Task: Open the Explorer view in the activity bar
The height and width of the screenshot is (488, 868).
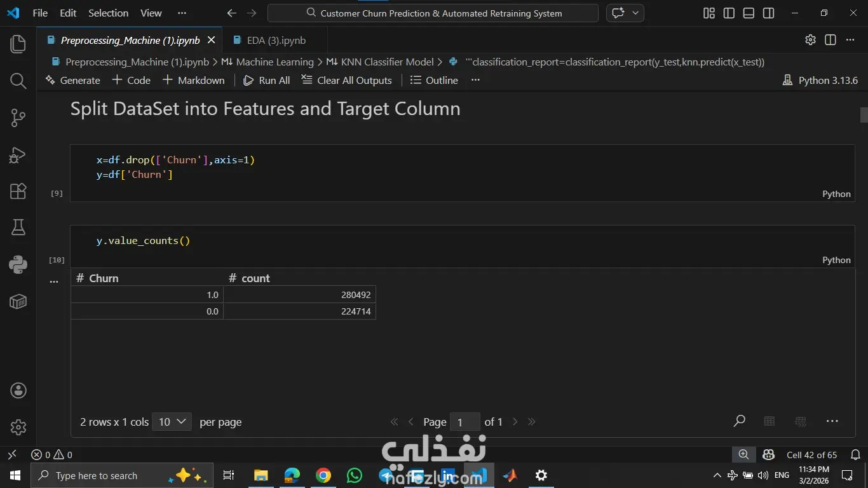Action: point(18,44)
